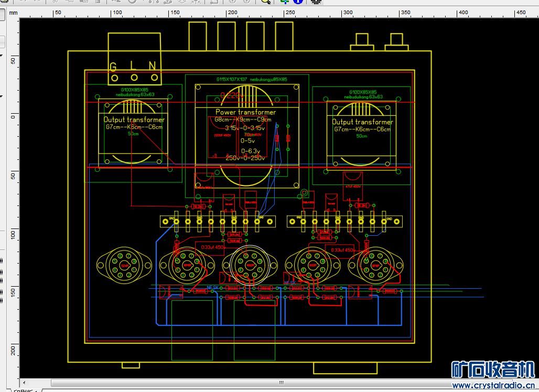Click the green plus icon in toolbar

coord(285,2)
